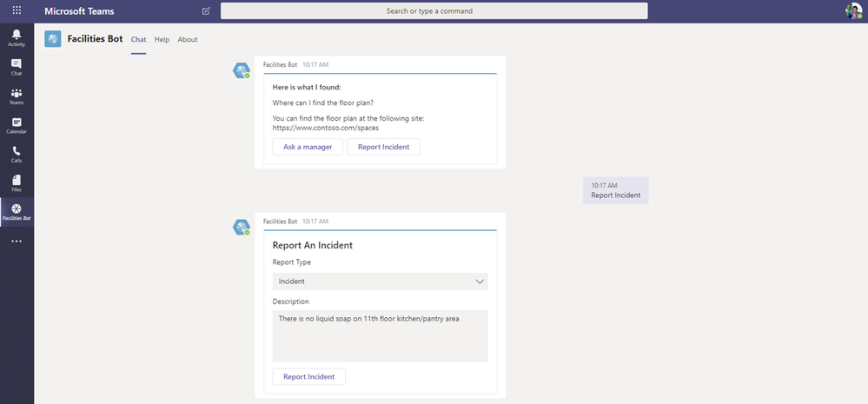The image size is (868, 404).
Task: Switch to the About tab
Action: pos(188,39)
